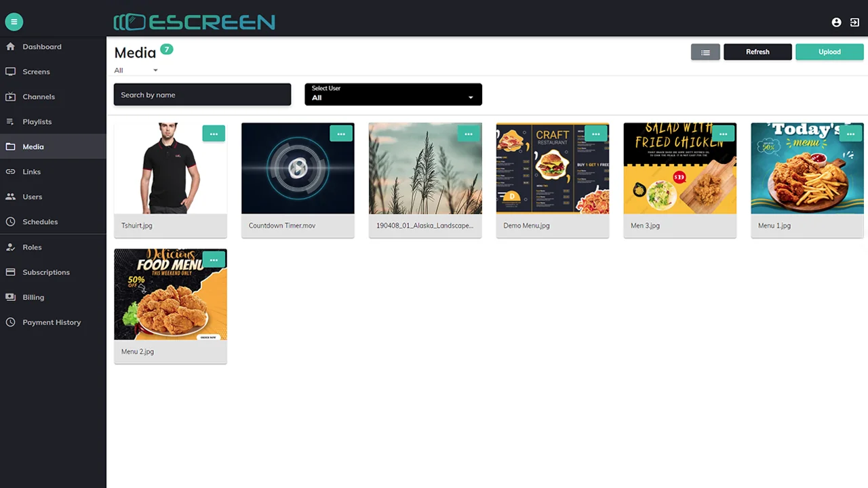Click the Channels icon in sidebar

coord(10,97)
